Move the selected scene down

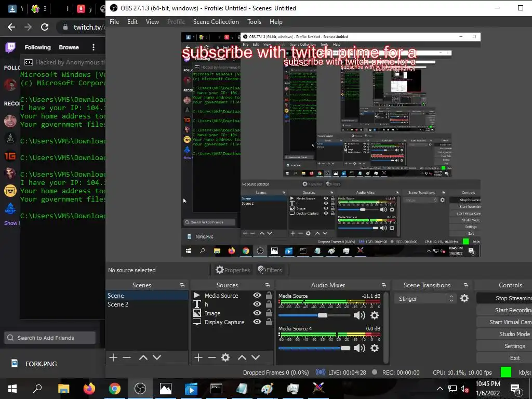coord(157,357)
